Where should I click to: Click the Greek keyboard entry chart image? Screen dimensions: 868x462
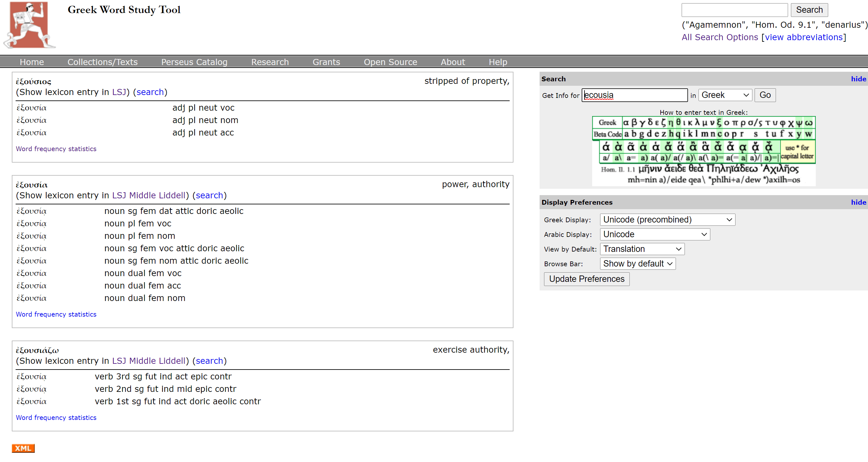tap(704, 151)
